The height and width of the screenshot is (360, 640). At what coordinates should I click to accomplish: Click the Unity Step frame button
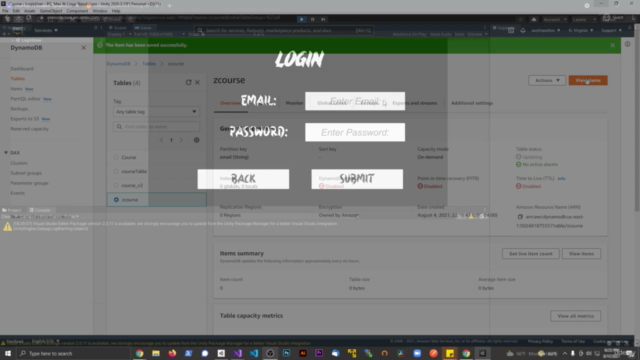click(x=323, y=19)
